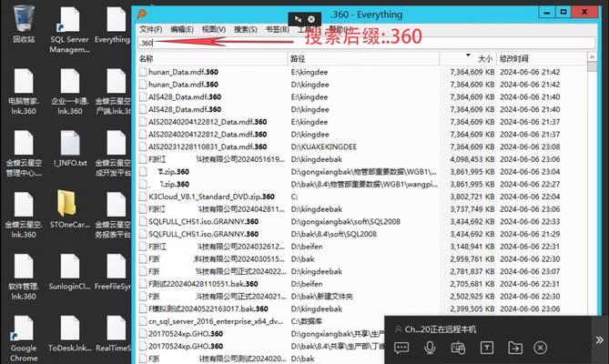Open the 搜索(S) menu
This screenshot has height=364, width=609.
coord(246,29)
